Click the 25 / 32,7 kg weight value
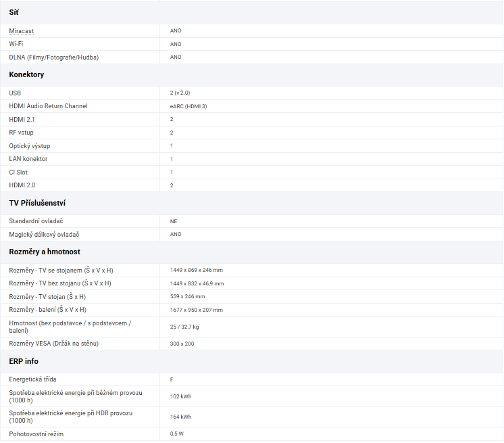 (x=184, y=327)
